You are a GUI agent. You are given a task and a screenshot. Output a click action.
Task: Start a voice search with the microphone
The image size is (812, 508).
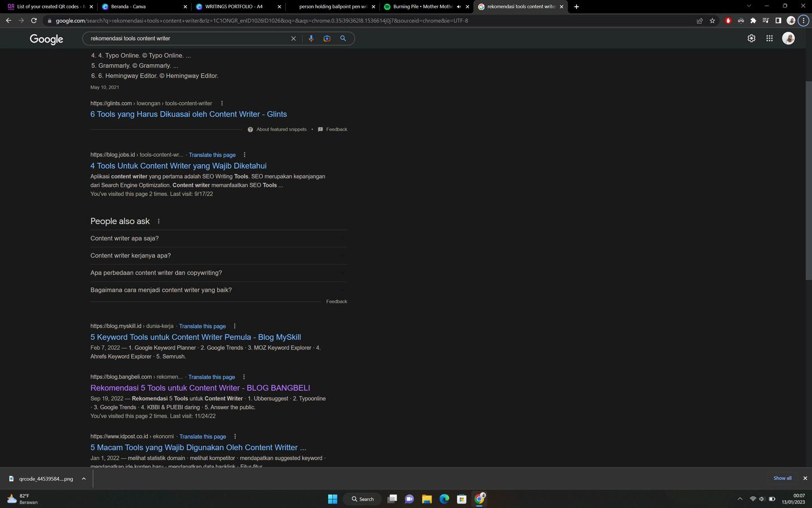(311, 38)
